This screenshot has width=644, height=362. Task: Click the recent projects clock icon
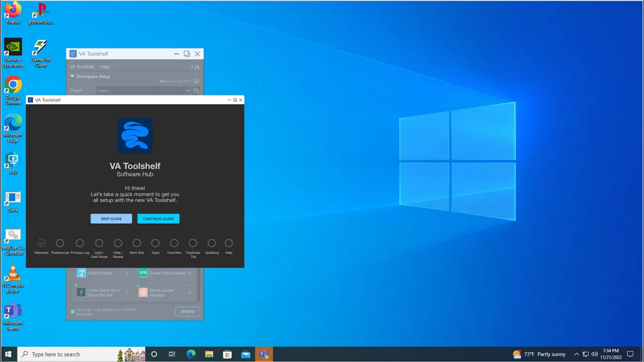tap(196, 90)
